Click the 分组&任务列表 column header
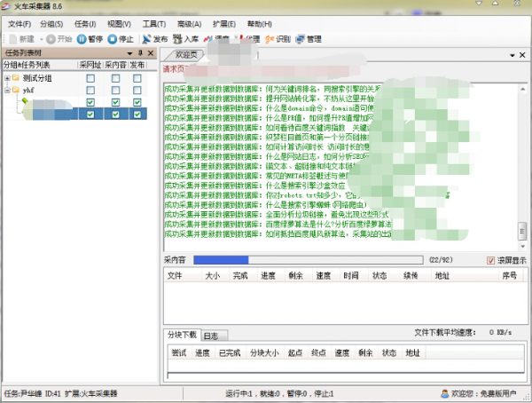 click(x=40, y=65)
